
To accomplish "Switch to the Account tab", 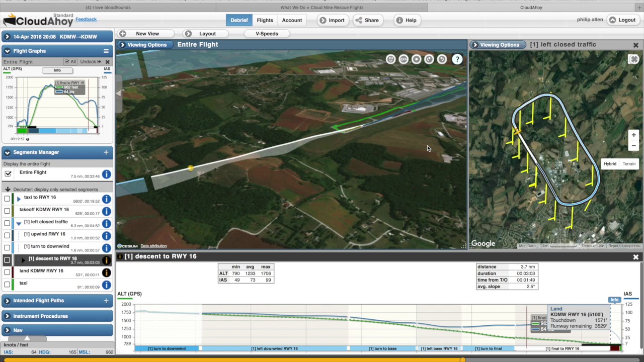I will [x=292, y=20].
